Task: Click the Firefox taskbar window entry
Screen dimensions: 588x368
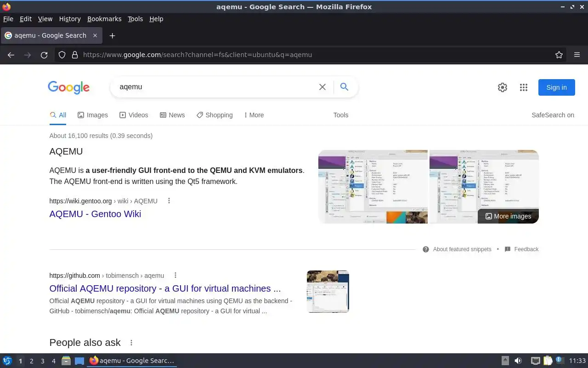Action: coord(132,361)
